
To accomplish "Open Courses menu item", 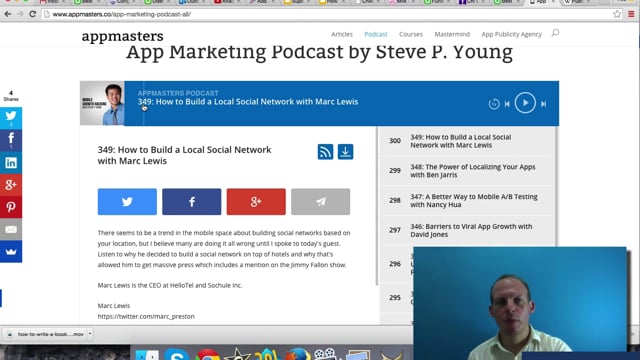I will (411, 34).
